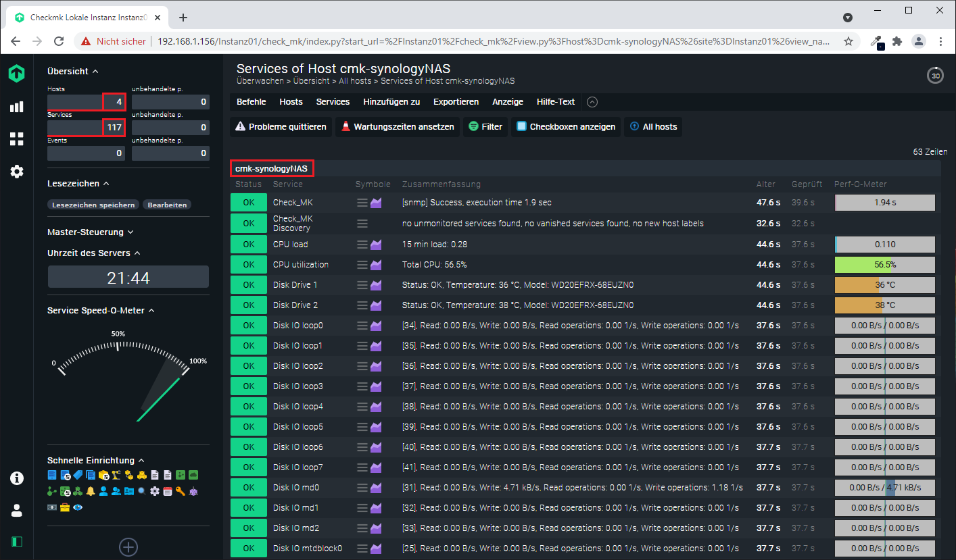Toggle the Filter panel
The width and height of the screenshot is (956, 560).
click(485, 127)
